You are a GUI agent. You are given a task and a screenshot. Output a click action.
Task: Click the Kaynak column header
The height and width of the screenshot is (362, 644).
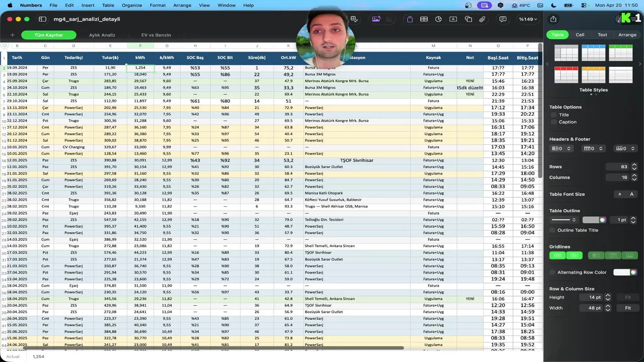point(433,58)
